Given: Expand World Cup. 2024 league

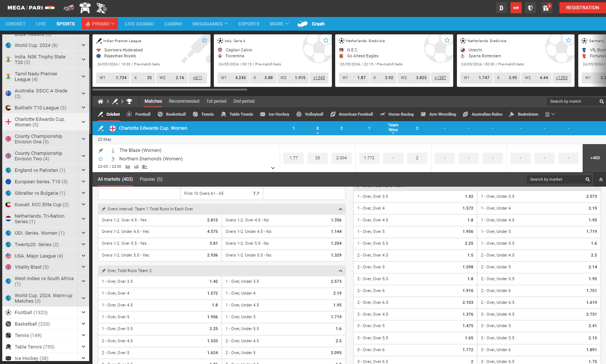Looking at the screenshot, I should (x=83, y=45).
